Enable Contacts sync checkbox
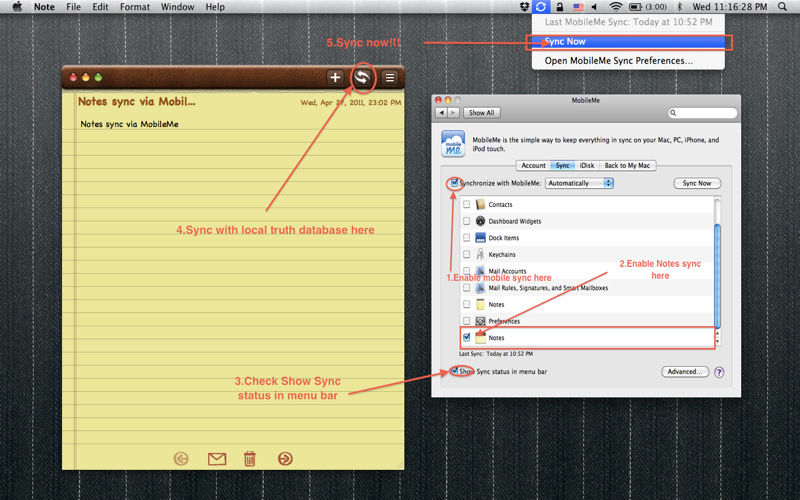The image size is (800, 500). [466, 204]
